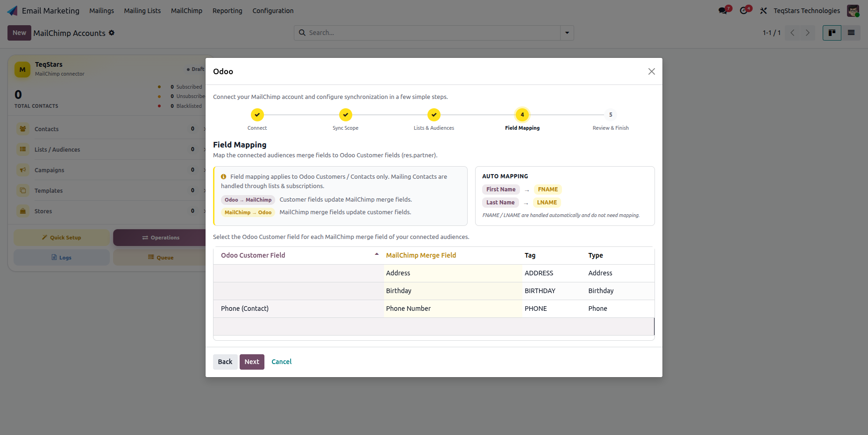Click the Phone (Contact) field cell

click(x=299, y=309)
